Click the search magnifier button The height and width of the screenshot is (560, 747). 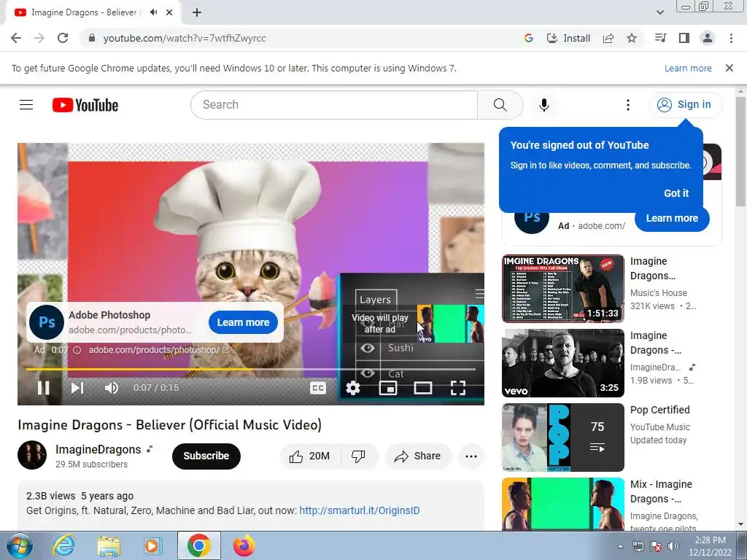500,105
